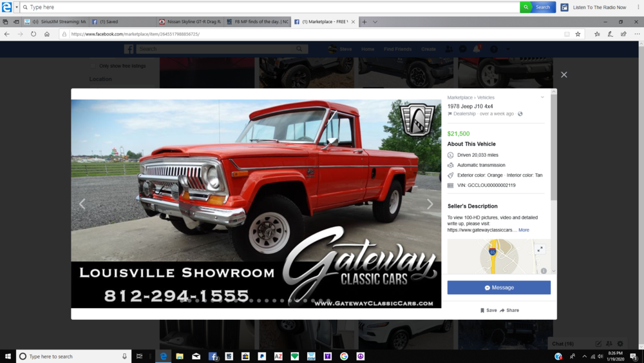644x363 pixels.
Task: Go to Facebook Home
Action: click(368, 49)
